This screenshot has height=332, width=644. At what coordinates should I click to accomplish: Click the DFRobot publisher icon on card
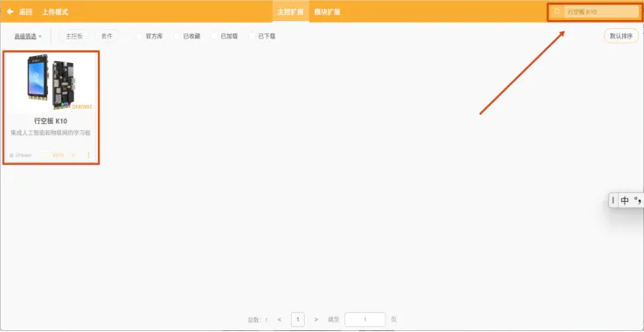click(11, 156)
